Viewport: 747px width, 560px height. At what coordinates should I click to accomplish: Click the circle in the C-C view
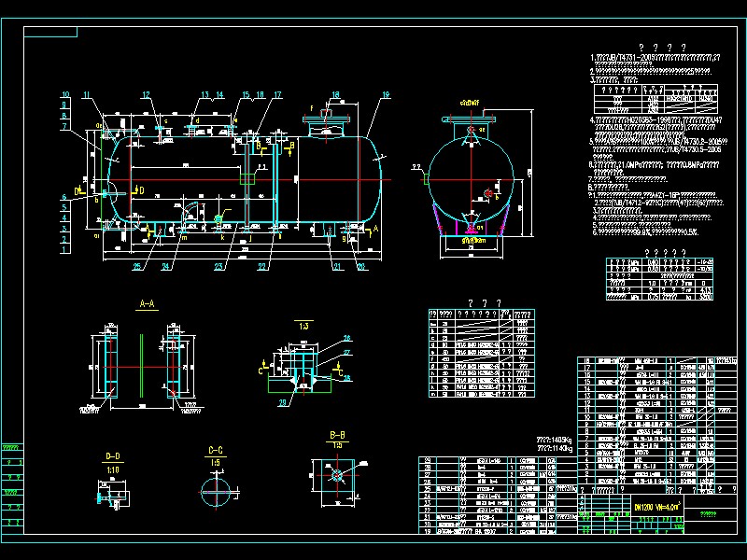tap(215, 489)
